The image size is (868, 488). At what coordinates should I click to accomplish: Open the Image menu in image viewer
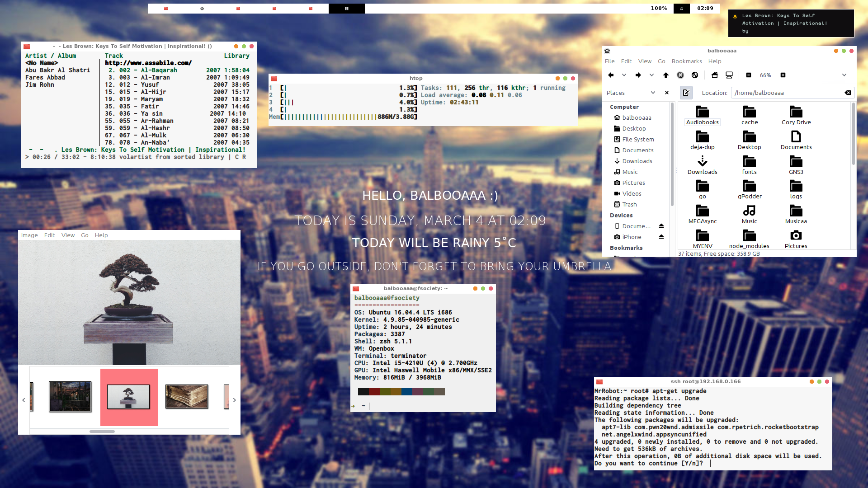click(29, 235)
